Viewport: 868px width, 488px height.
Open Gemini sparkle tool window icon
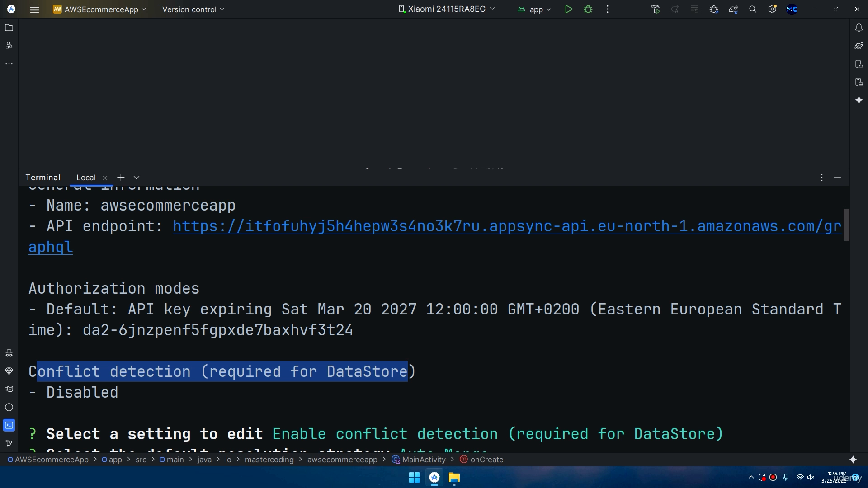[x=859, y=100]
